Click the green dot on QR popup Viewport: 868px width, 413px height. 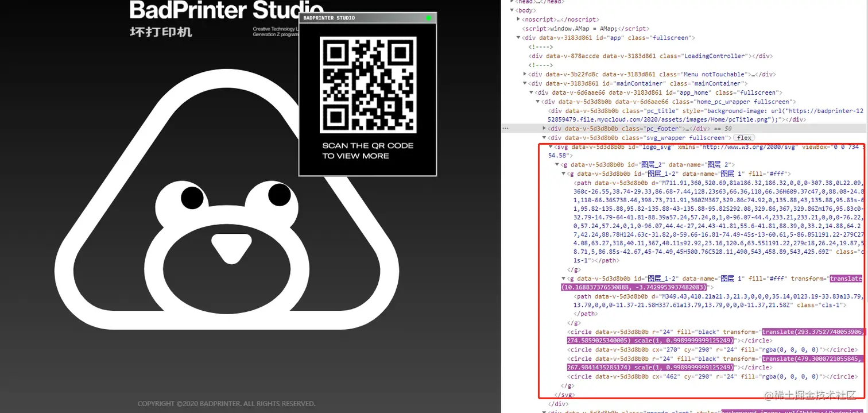click(429, 18)
